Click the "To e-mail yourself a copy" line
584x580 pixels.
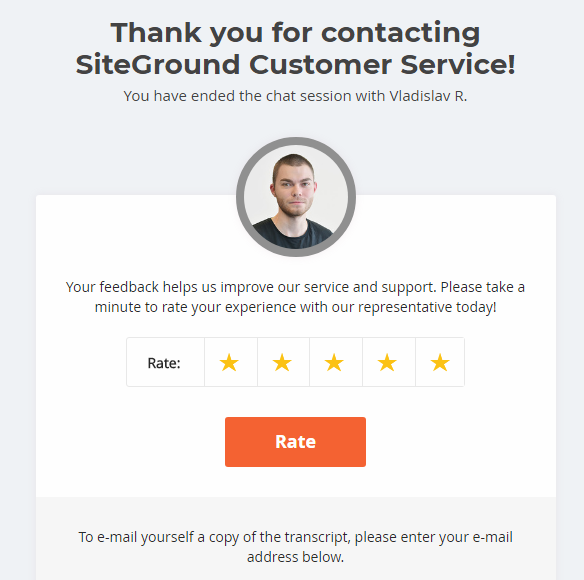pyautogui.click(x=295, y=537)
